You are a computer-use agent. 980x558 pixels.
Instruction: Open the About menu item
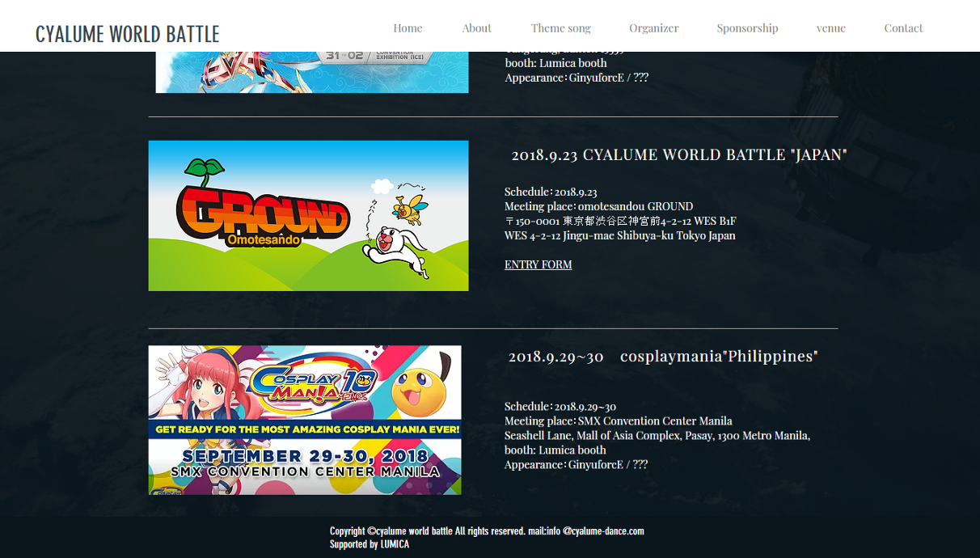pyautogui.click(x=476, y=28)
